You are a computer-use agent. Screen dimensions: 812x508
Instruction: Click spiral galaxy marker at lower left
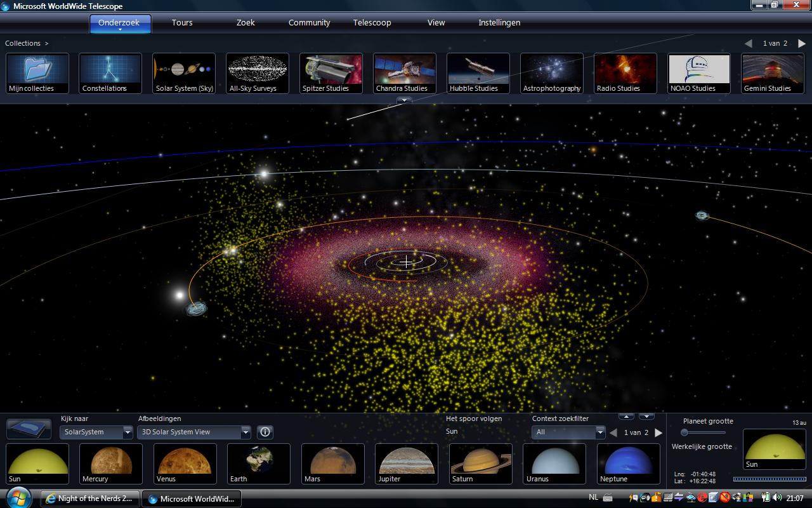[x=197, y=309]
